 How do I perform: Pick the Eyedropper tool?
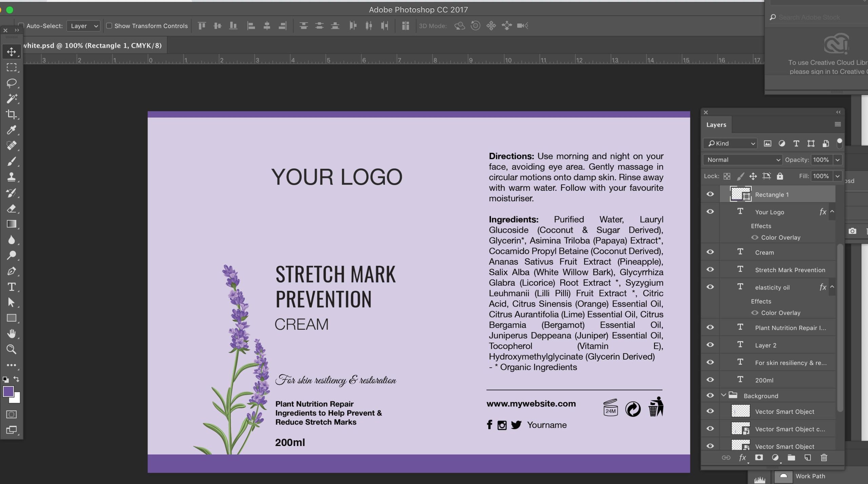point(12,130)
